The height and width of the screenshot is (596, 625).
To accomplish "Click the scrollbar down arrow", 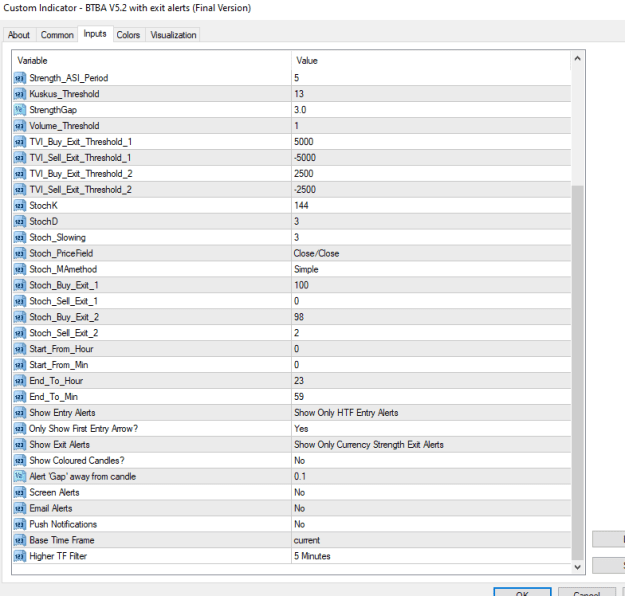I will click(x=577, y=567).
